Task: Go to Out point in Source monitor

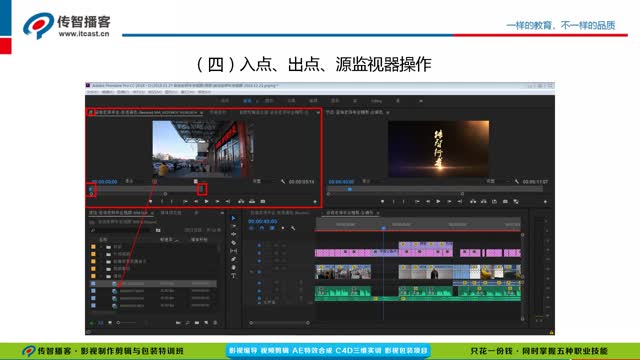Action: [228, 202]
